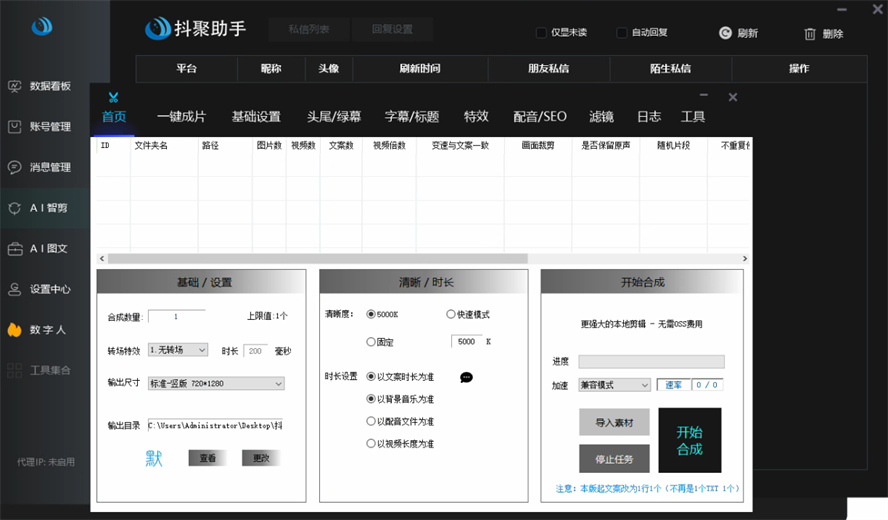Open the 日志 tab
Image resolution: width=888 pixels, height=520 pixels.
tap(648, 117)
